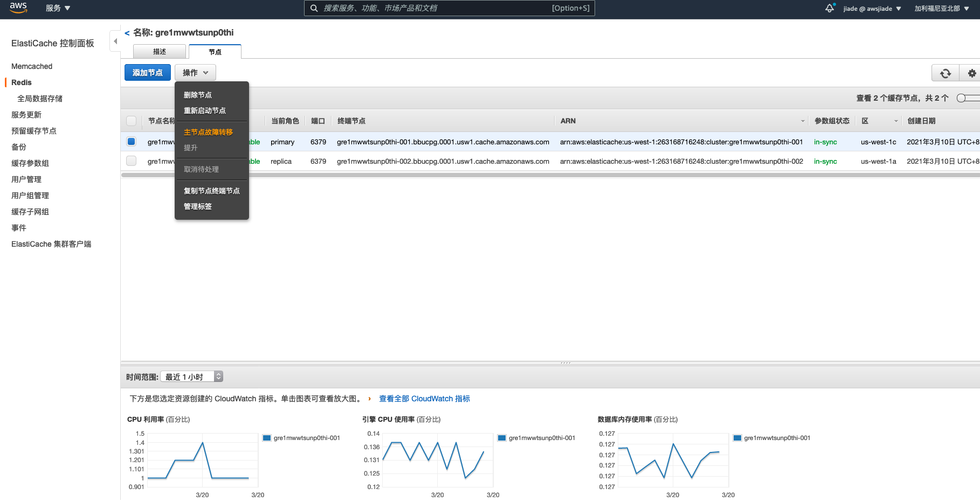The width and height of the screenshot is (980, 502).
Task: Click the refresh icon above the node table
Action: [x=945, y=73]
